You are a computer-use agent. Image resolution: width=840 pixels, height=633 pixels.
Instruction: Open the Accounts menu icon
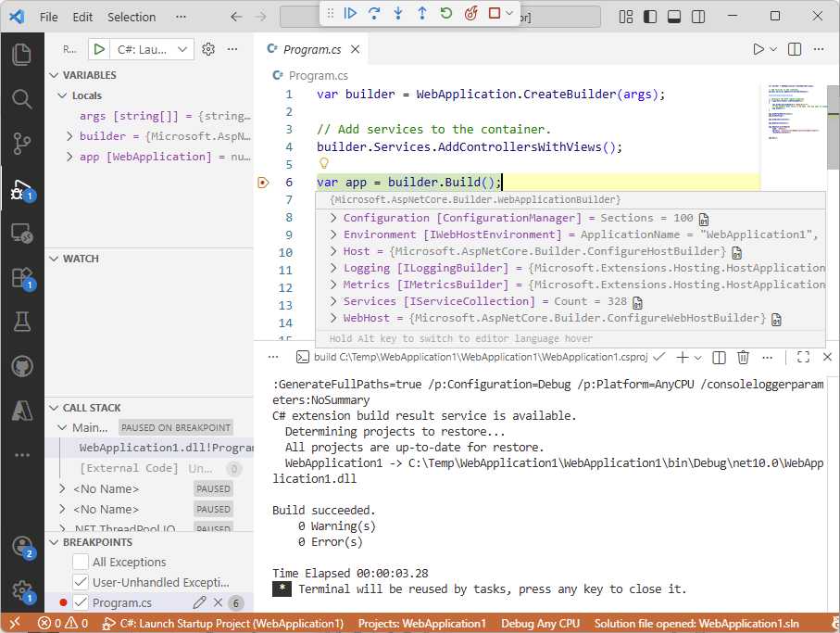coord(21,547)
